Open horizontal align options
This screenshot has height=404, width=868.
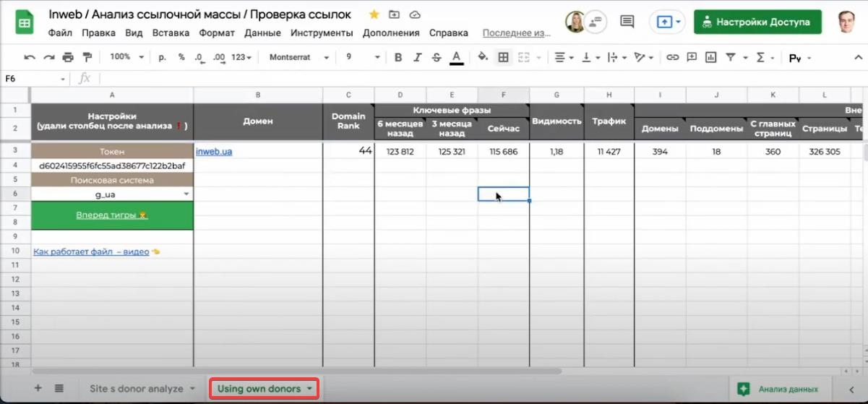563,57
